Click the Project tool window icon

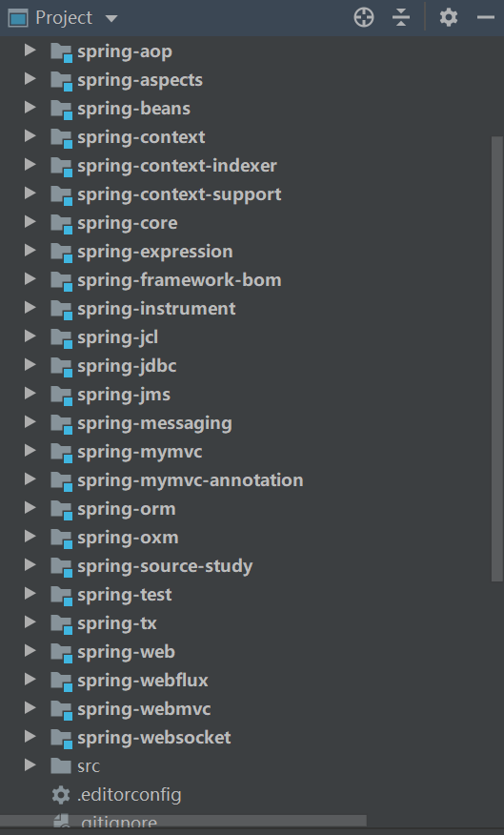click(17, 18)
